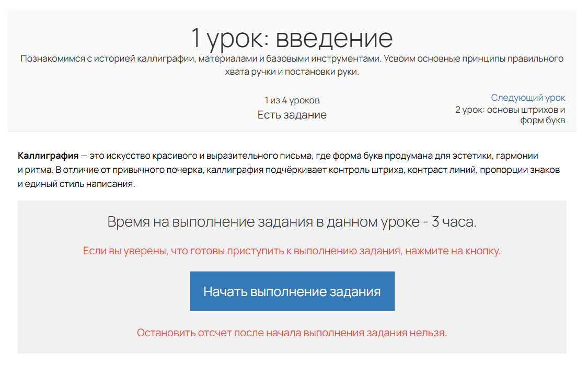Viewport: 588px width, 366px height.
Task: Click the "1 из 4 уроков" progress text
Action: (x=292, y=100)
